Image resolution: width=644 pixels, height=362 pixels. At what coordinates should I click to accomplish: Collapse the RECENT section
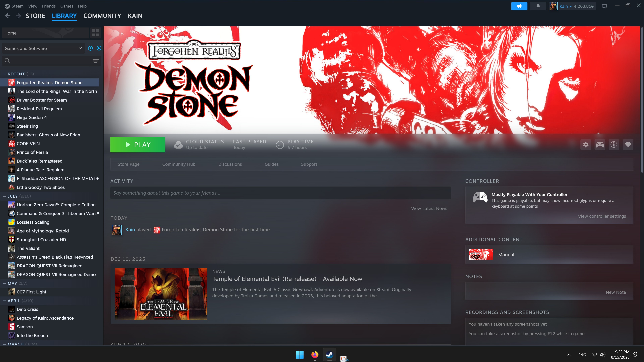4,74
